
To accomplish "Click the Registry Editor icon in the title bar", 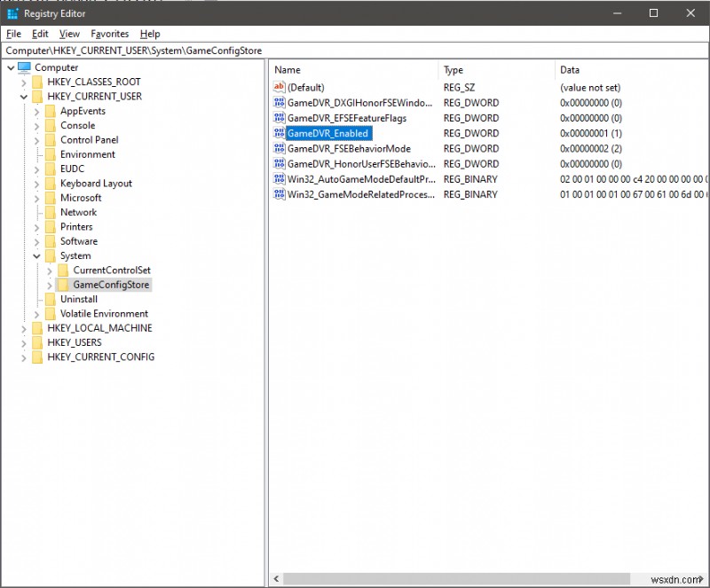I will 12,13.
